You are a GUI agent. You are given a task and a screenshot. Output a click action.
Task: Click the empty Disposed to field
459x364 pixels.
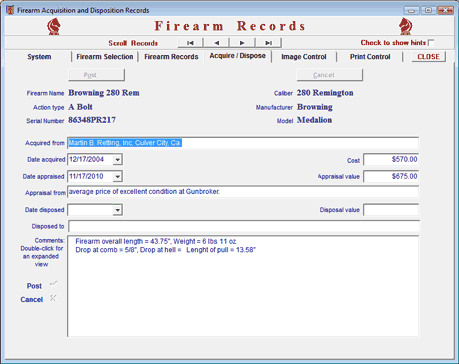[x=244, y=226]
